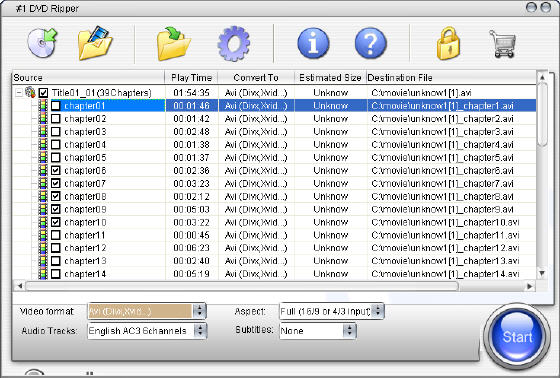Viewport: 560px width, 378px height.
Task: Click the output folder icon with green arrow
Action: 174,44
